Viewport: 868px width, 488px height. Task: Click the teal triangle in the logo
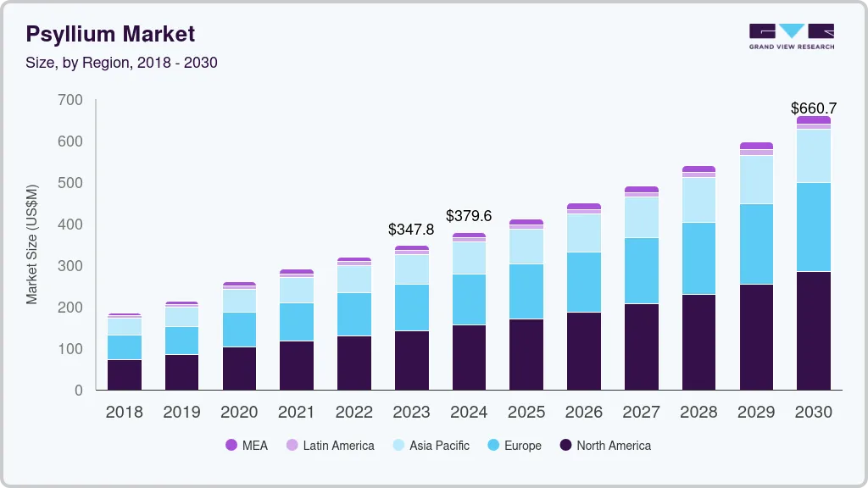pyautogui.click(x=792, y=30)
